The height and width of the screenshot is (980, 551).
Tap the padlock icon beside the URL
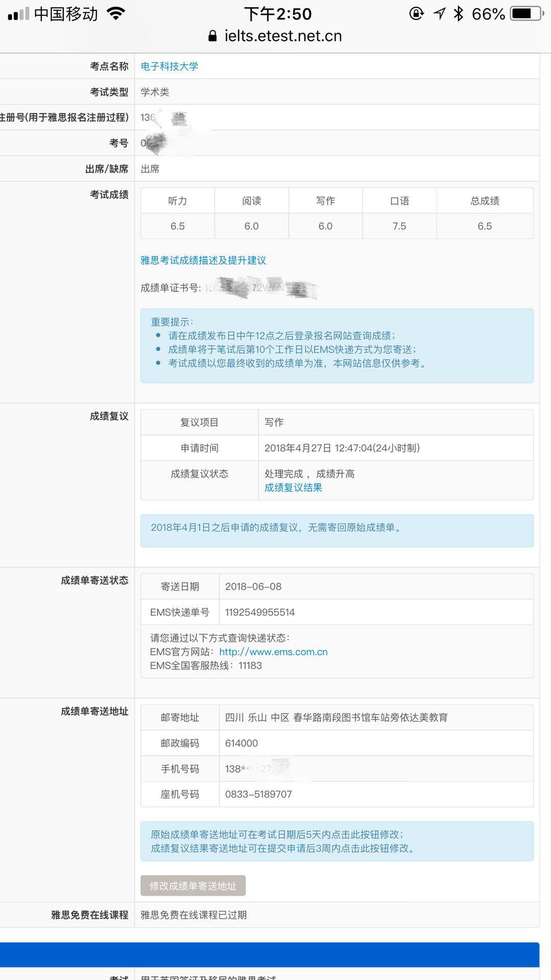tap(213, 36)
